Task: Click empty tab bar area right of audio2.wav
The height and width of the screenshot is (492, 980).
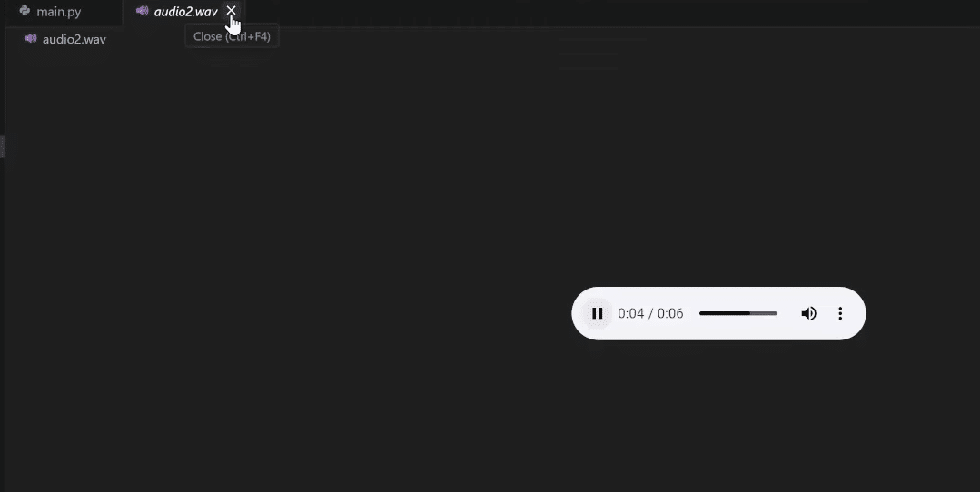Action: click(x=612, y=13)
